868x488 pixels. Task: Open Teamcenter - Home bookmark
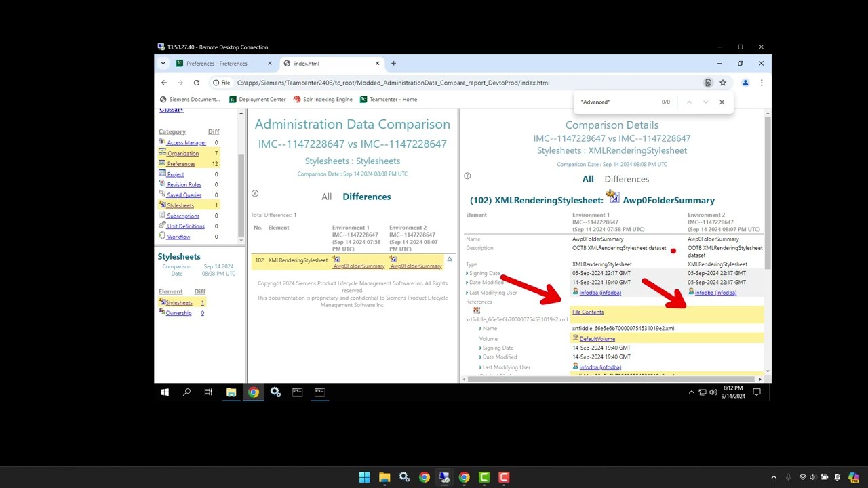pyautogui.click(x=389, y=100)
